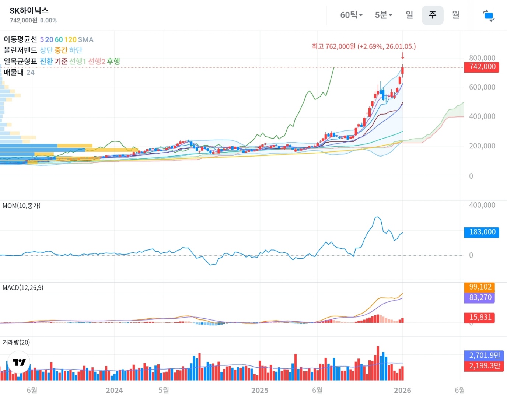Click the orange 99,102 MACD value tag
The height and width of the screenshot is (420, 507).
(x=480, y=287)
